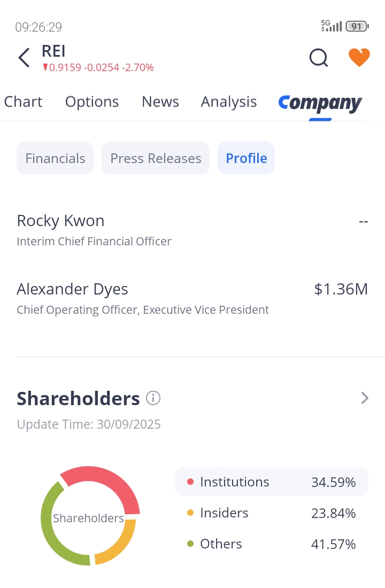The width and height of the screenshot is (385, 588).
Task: Select the Press Releases chip
Action: coord(156,158)
